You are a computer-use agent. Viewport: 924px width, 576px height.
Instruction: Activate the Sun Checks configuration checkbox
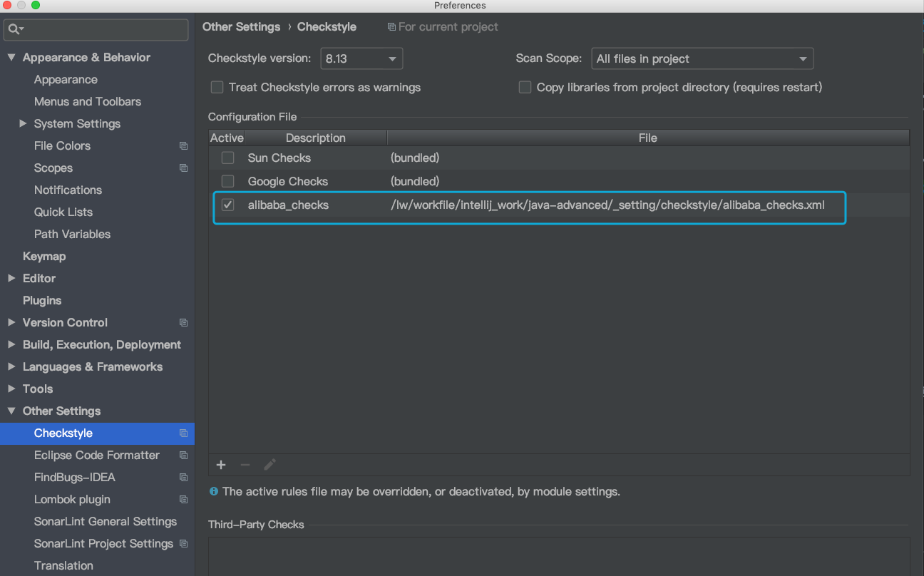[x=227, y=158]
